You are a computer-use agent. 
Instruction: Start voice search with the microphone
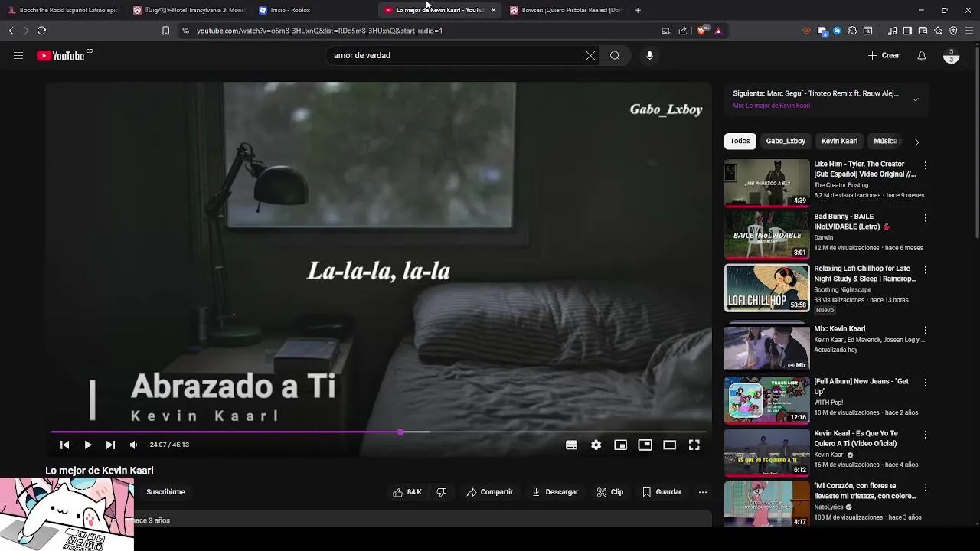click(649, 55)
